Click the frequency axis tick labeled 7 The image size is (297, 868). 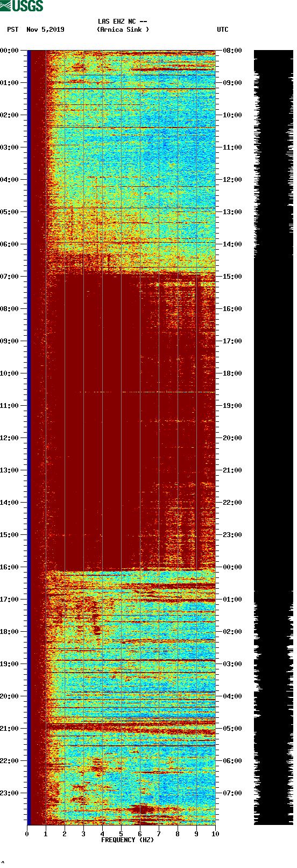pyautogui.click(x=159, y=834)
